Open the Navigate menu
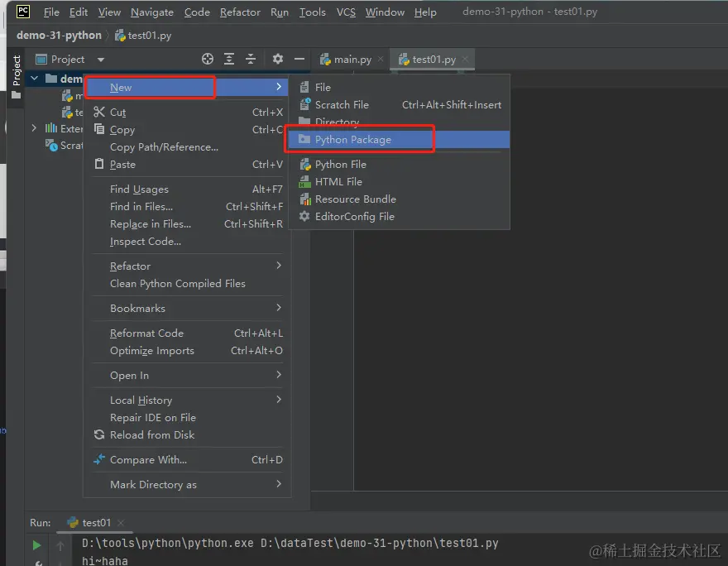 152,12
